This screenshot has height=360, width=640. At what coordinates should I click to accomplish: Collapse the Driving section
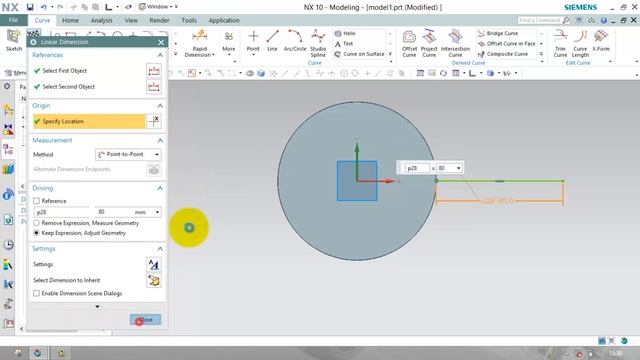160,188
